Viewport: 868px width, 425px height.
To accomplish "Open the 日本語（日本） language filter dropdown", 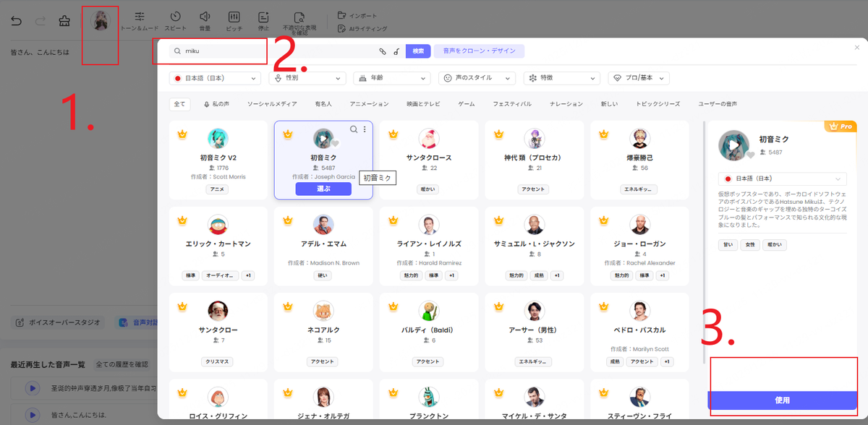I will 215,77.
